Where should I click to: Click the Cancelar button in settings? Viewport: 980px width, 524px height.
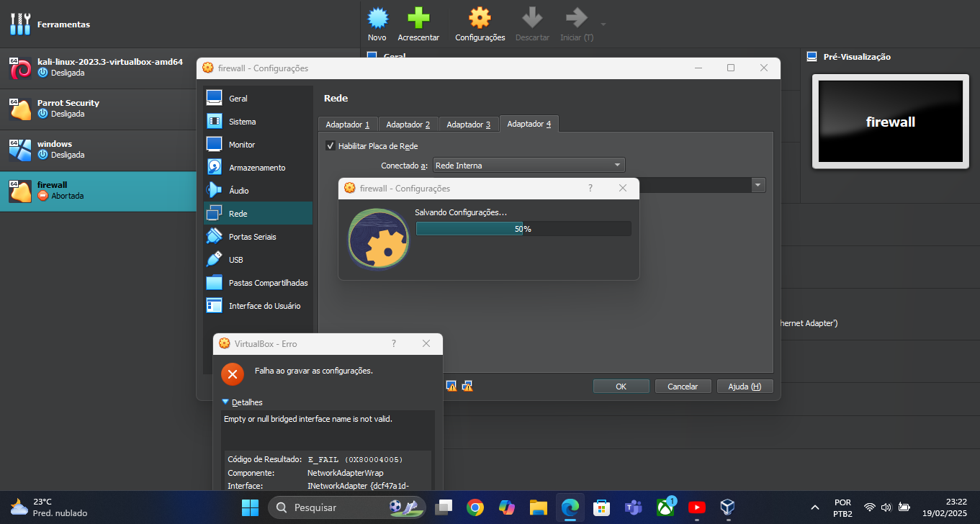click(x=683, y=387)
